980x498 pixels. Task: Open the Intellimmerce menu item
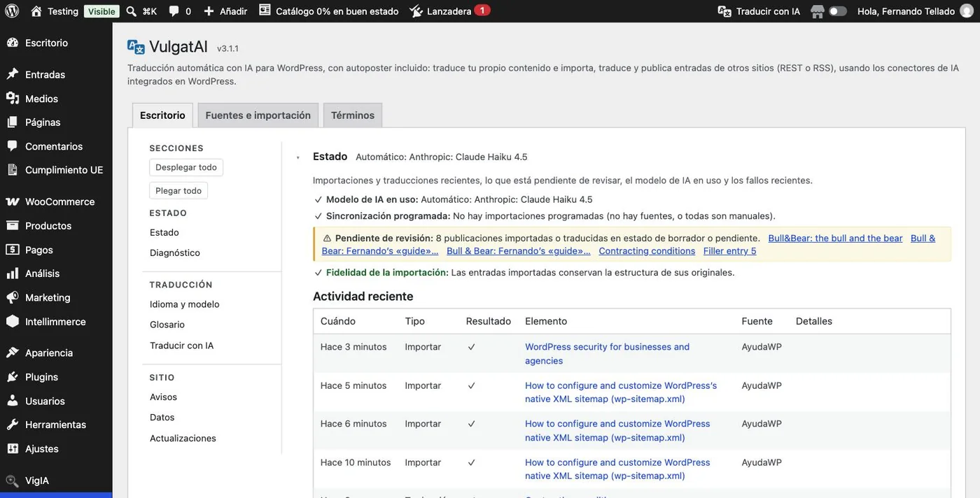point(56,322)
